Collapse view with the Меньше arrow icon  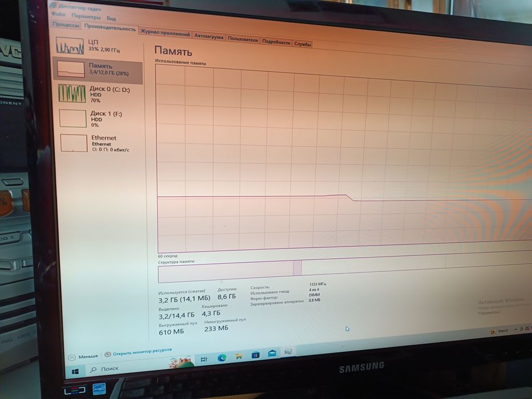72,357
